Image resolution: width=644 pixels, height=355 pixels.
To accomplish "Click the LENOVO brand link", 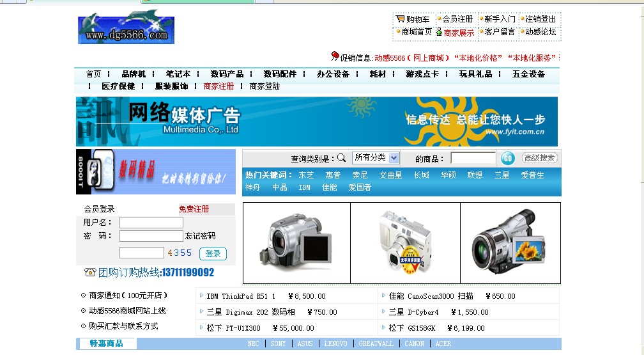I will pyautogui.click(x=335, y=343).
